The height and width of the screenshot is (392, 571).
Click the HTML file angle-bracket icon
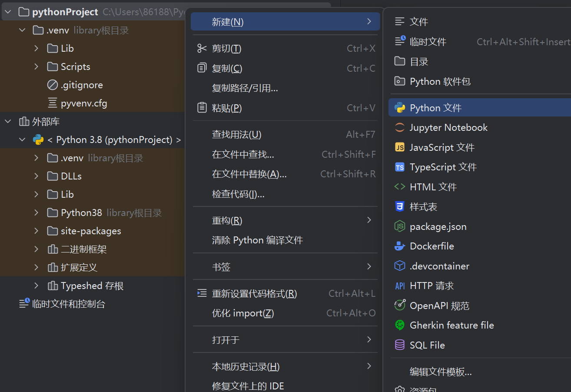(x=400, y=187)
